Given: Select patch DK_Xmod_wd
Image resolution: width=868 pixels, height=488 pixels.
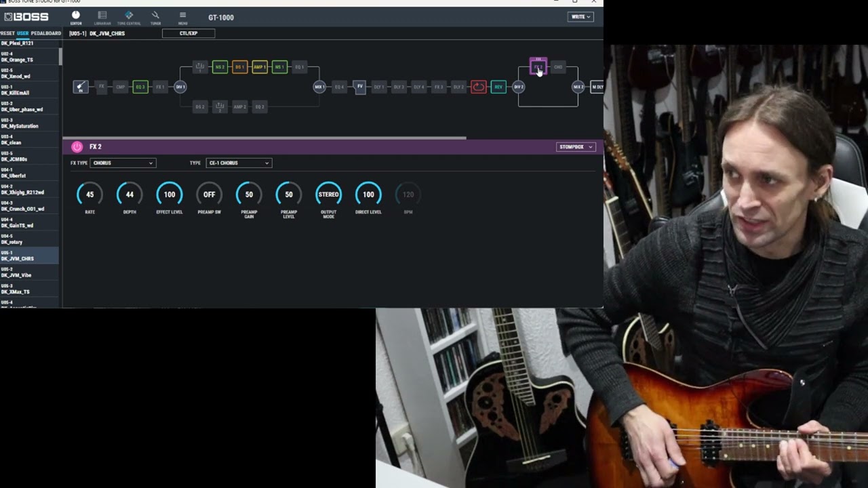Looking at the screenshot, I should pos(29,73).
